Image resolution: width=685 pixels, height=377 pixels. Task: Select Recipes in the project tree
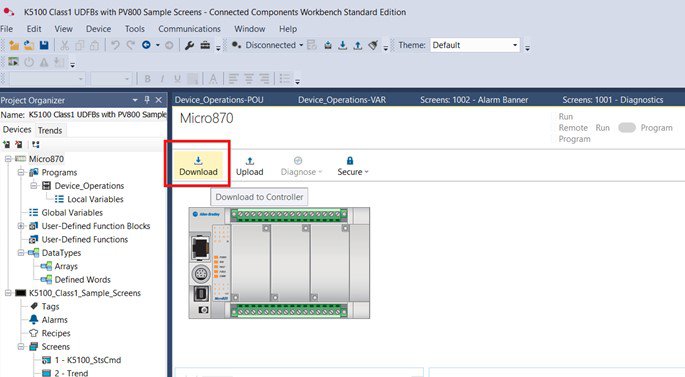[x=55, y=333]
